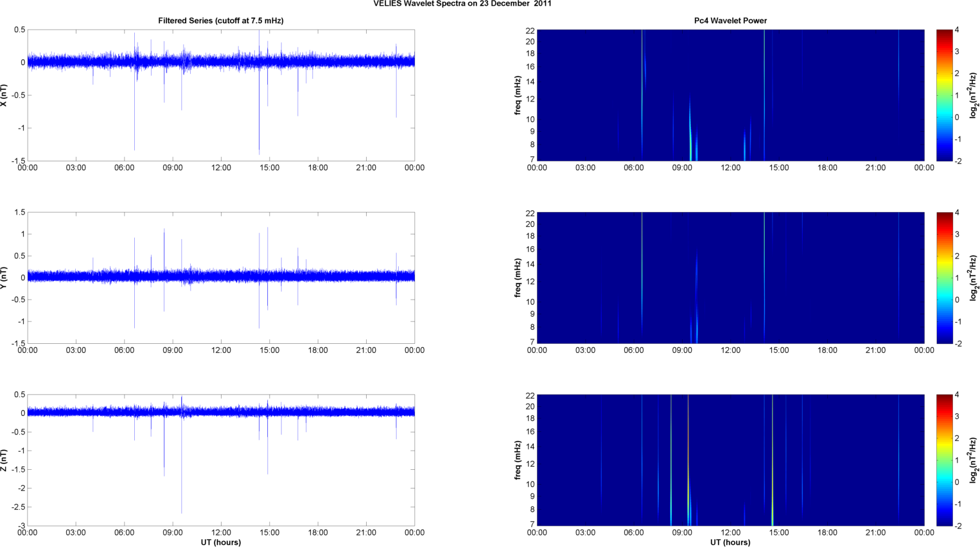This screenshot has height=547, width=980.
Task: Click UT (hours) label under Z series plot
Action: (220, 543)
